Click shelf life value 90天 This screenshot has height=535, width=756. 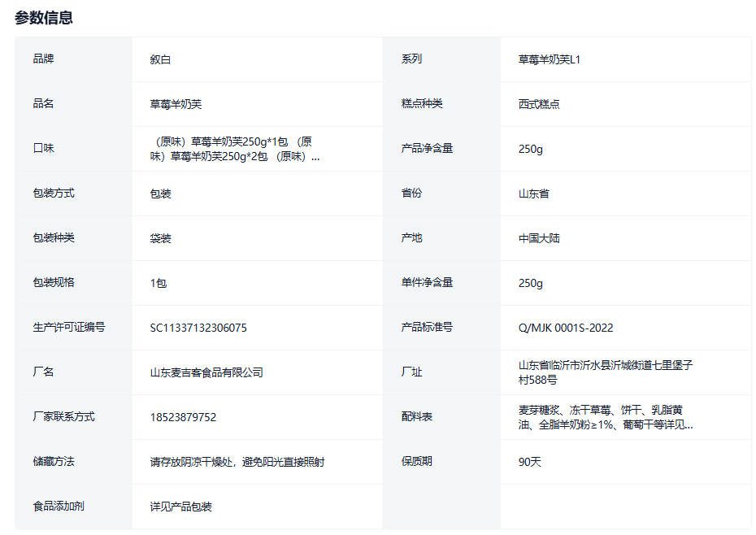click(x=529, y=462)
